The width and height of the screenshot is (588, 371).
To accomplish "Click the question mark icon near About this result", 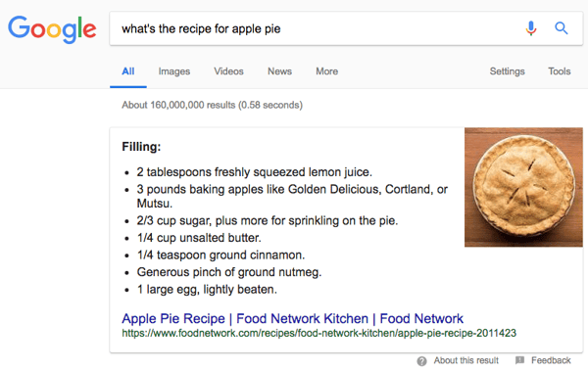I will (x=421, y=361).
